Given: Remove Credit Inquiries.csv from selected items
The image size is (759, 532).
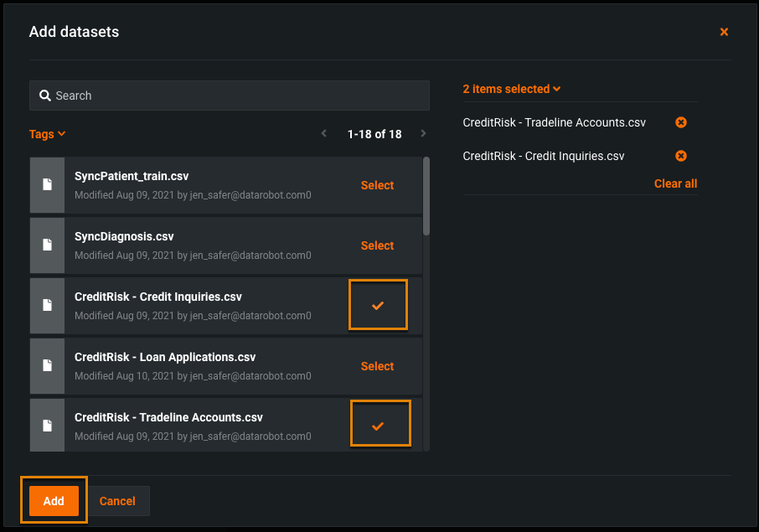Looking at the screenshot, I should pyautogui.click(x=681, y=156).
